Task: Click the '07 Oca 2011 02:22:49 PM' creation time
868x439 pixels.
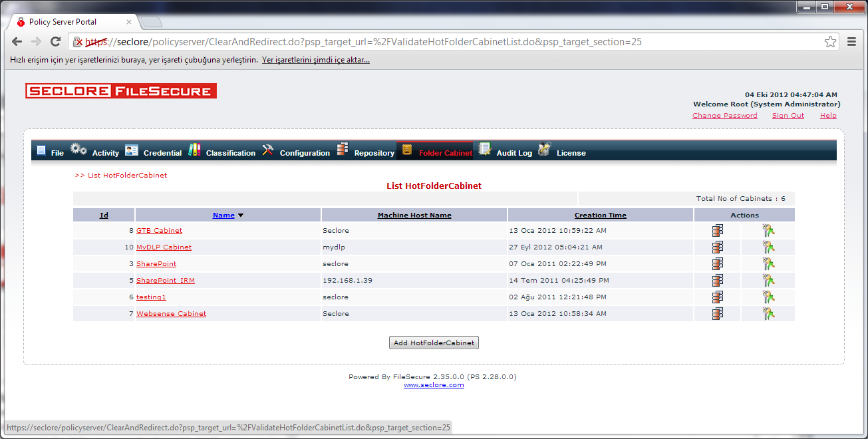Action: (x=557, y=264)
